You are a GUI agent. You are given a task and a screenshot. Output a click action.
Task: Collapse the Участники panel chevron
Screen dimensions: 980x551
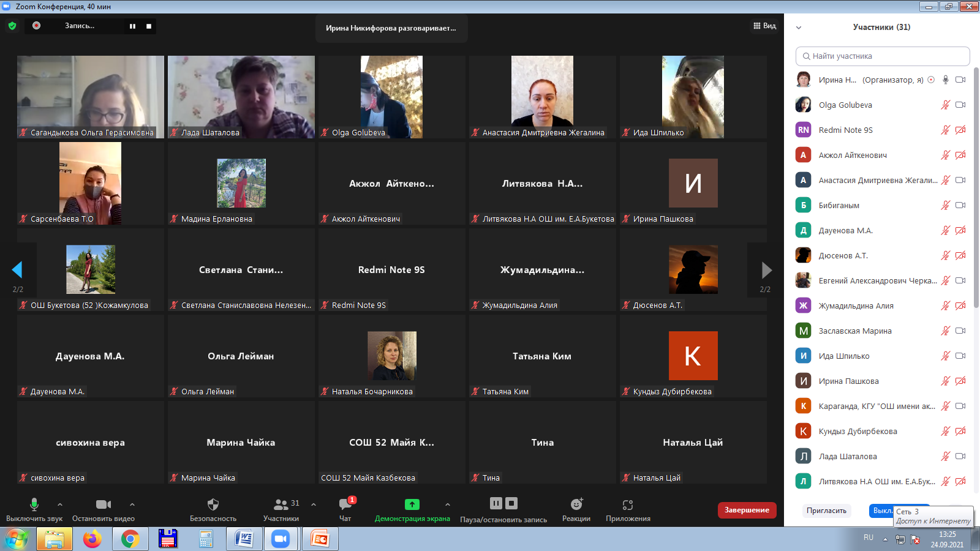[x=799, y=28]
